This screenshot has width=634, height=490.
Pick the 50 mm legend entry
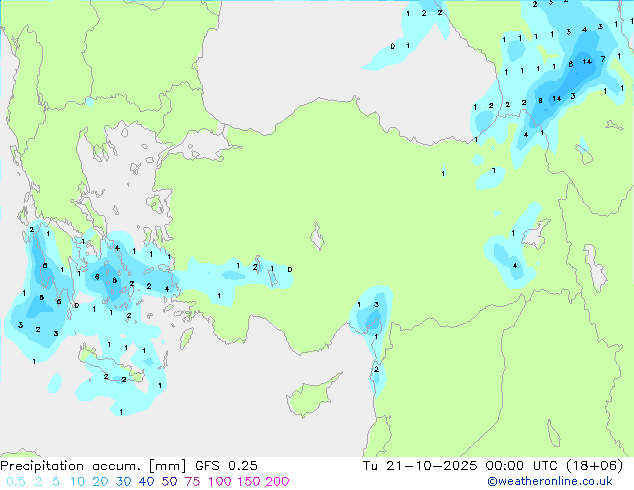tap(169, 482)
